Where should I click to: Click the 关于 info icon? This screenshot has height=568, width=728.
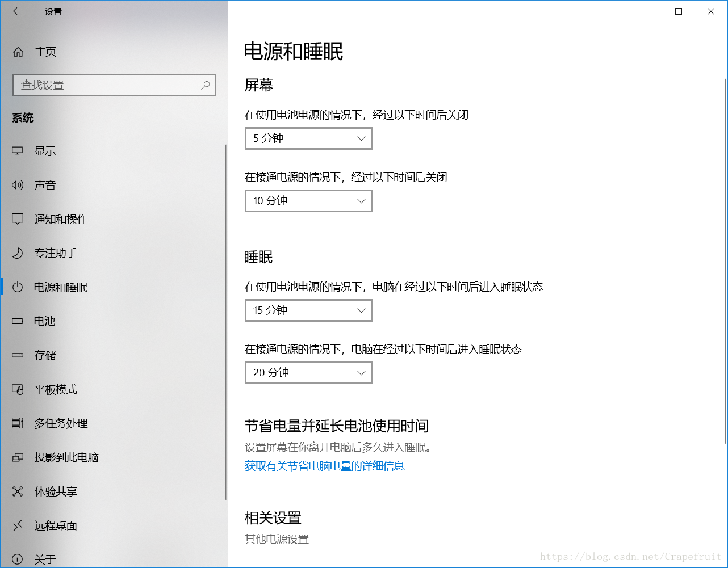tap(18, 559)
